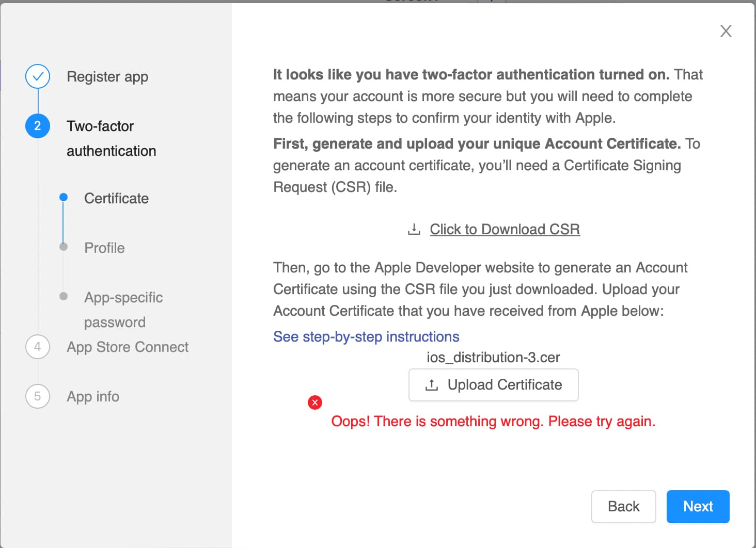The image size is (756, 548).
Task: Open the See step-by-step instructions link
Action: click(x=366, y=337)
